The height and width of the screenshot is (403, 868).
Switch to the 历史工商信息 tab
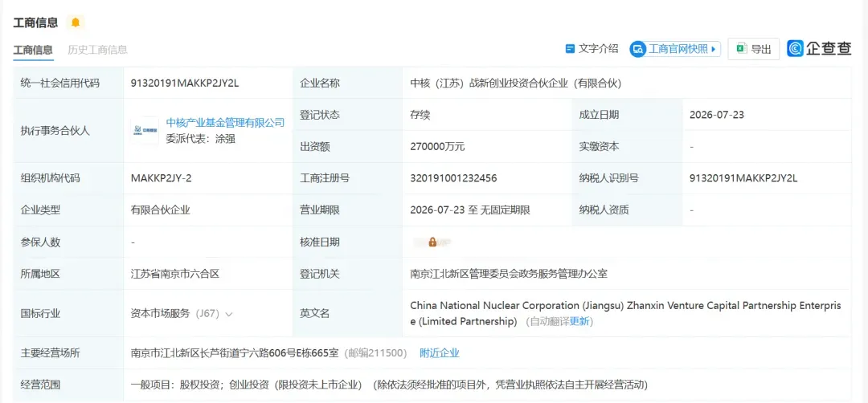[x=97, y=50]
